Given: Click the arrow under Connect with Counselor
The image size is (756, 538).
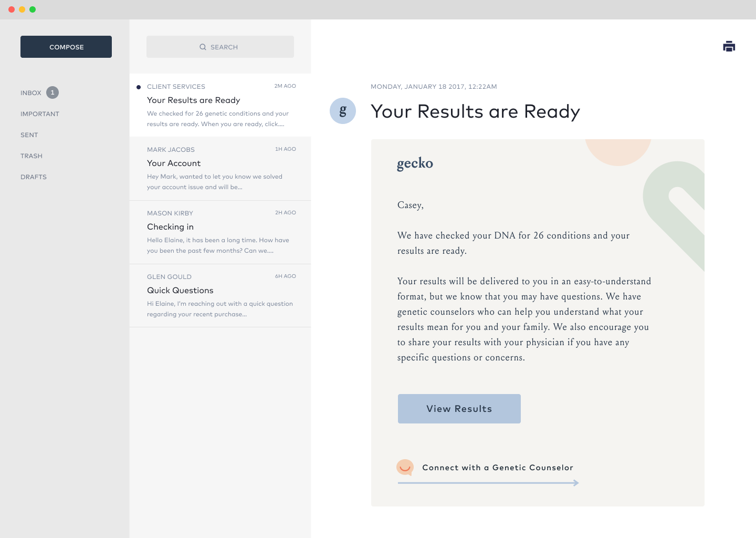Looking at the screenshot, I should (x=488, y=483).
